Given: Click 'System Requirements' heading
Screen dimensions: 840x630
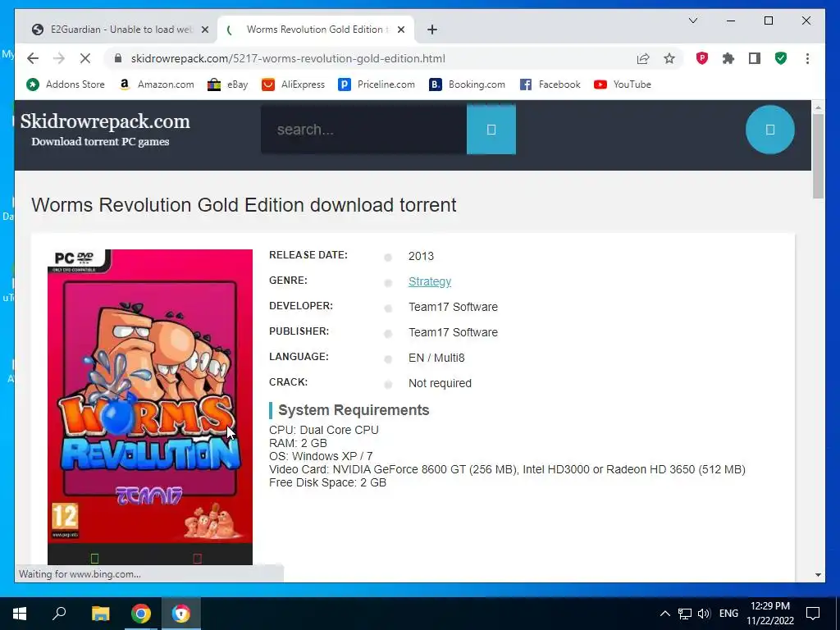Looking at the screenshot, I should 354,410.
